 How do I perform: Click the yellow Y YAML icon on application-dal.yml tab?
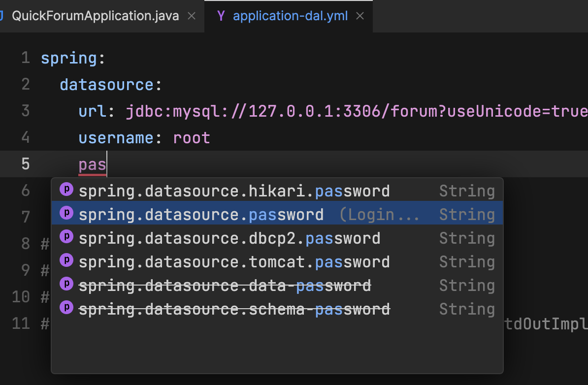(x=220, y=15)
